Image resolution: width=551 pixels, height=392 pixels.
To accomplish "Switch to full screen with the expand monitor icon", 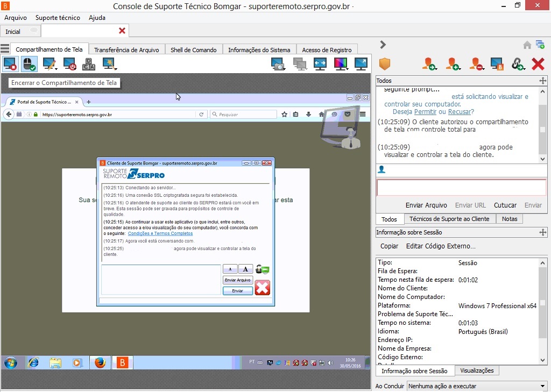I will pyautogui.click(x=361, y=64).
